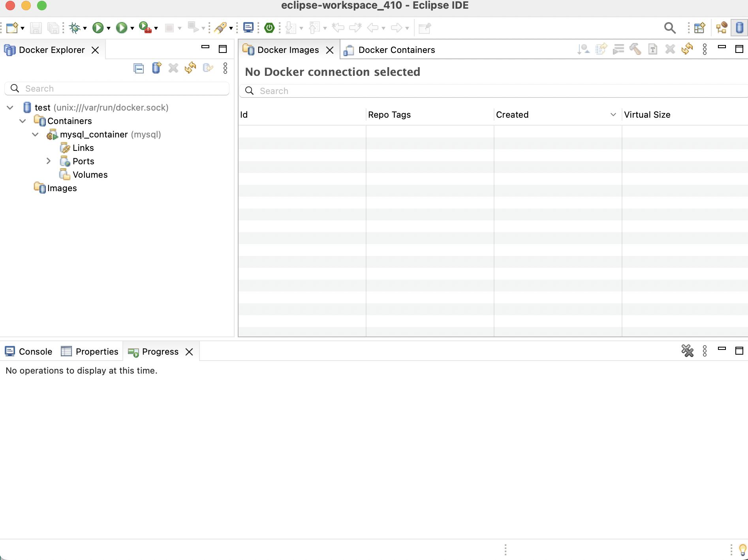Click the green Spring Boot power icon

tap(269, 28)
